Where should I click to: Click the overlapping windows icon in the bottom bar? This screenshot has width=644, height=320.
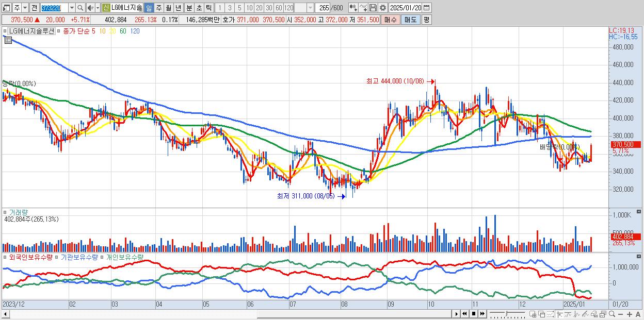pyautogui.click(x=541, y=314)
